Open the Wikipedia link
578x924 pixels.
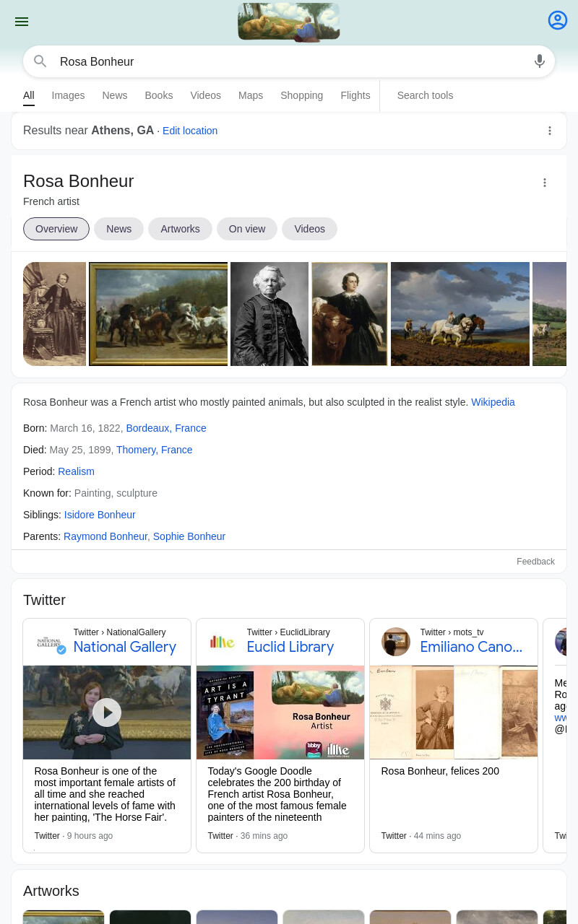[493, 402]
